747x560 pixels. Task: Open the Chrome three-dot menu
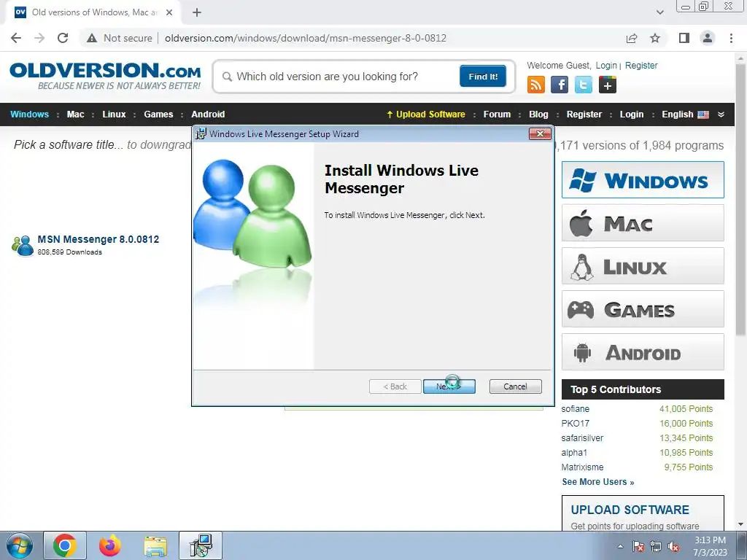pyautogui.click(x=731, y=38)
